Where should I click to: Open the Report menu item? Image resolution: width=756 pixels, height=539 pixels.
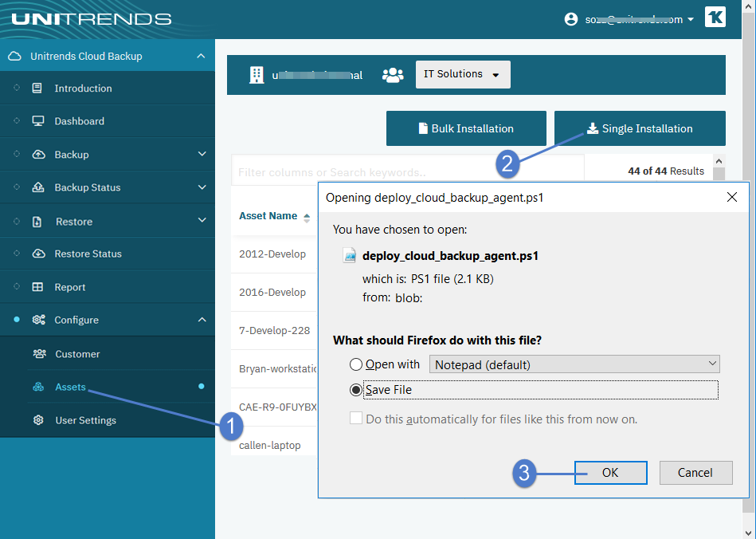108,286
